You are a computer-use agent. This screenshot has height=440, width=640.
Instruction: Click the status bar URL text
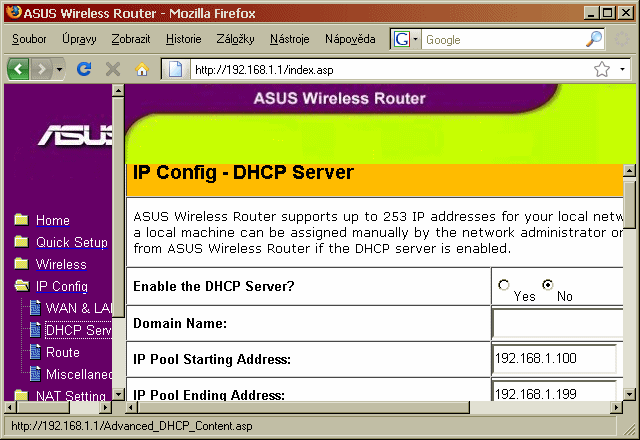132,426
